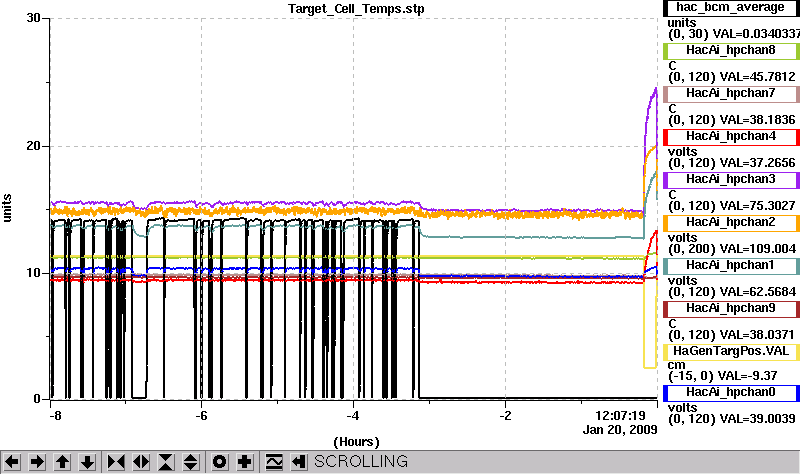Click the VAL=109.004 reading for hpchan2
800x474 pixels.
pos(757,248)
